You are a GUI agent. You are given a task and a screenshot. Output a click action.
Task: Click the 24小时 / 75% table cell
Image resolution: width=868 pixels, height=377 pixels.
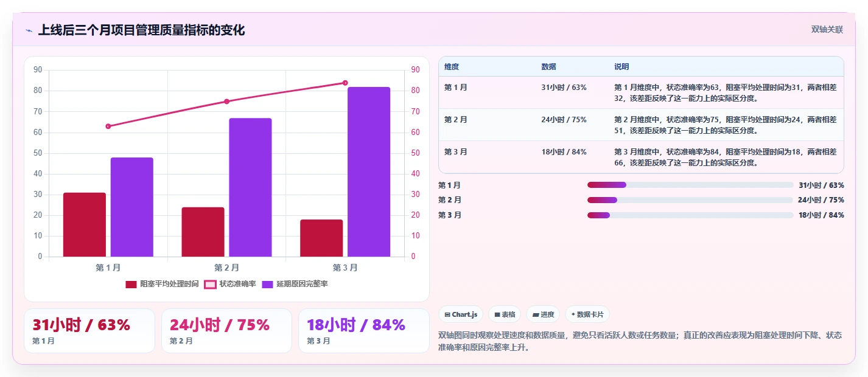click(x=564, y=120)
